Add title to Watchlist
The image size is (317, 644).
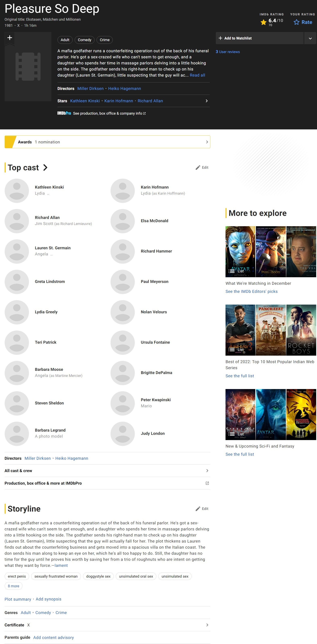(x=260, y=38)
